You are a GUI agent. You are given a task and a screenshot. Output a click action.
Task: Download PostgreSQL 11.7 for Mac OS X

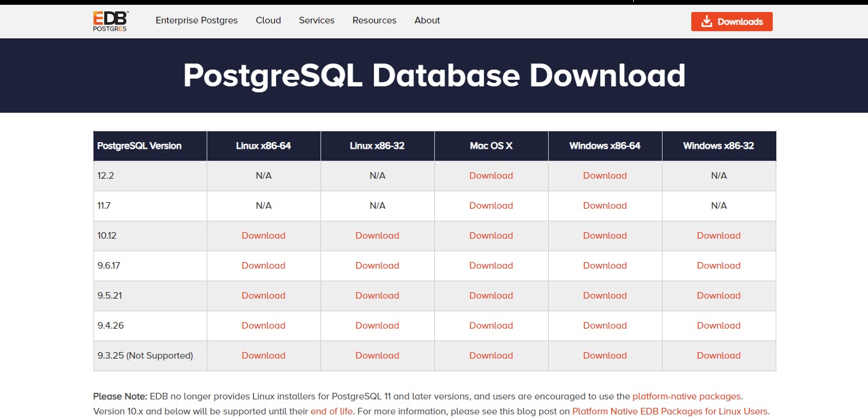pos(491,205)
